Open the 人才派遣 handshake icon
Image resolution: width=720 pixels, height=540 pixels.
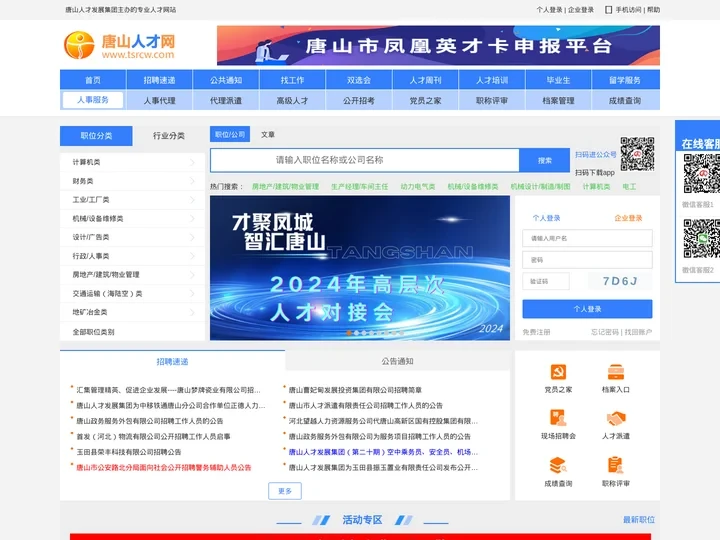616,418
